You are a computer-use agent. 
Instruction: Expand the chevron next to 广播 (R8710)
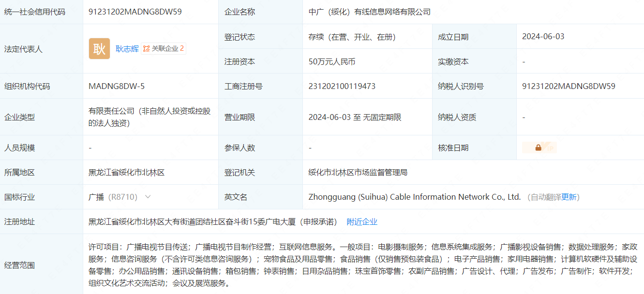coord(148,197)
